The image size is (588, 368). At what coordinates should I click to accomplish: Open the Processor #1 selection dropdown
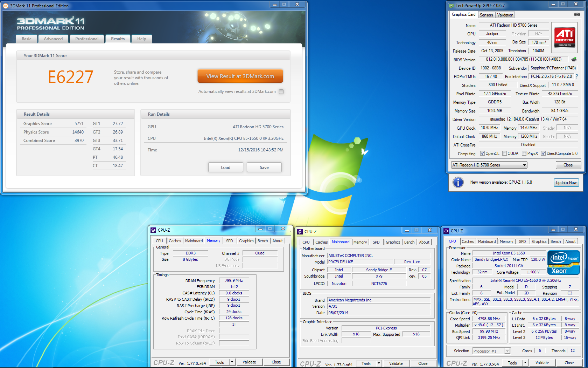click(x=491, y=351)
